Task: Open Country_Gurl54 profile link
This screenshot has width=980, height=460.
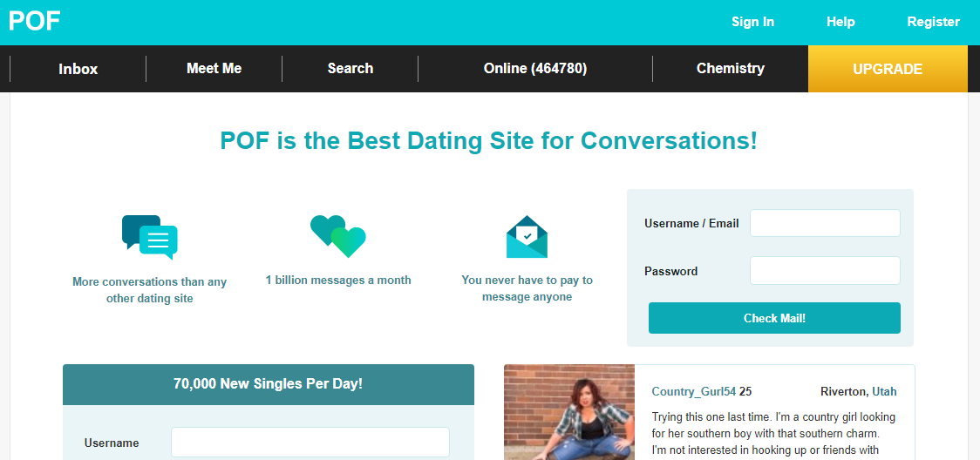Action: 694,392
